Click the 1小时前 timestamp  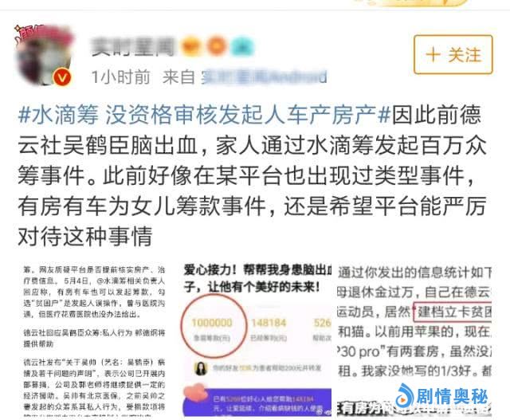(120, 77)
